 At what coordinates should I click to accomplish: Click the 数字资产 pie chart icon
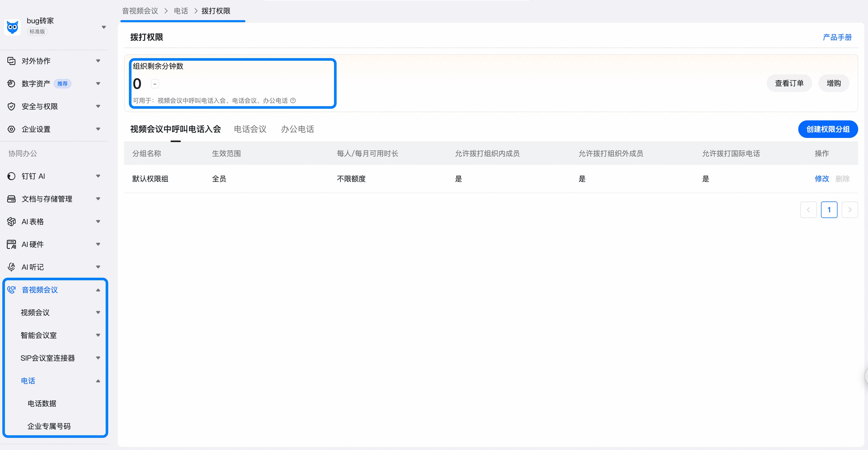coord(11,83)
